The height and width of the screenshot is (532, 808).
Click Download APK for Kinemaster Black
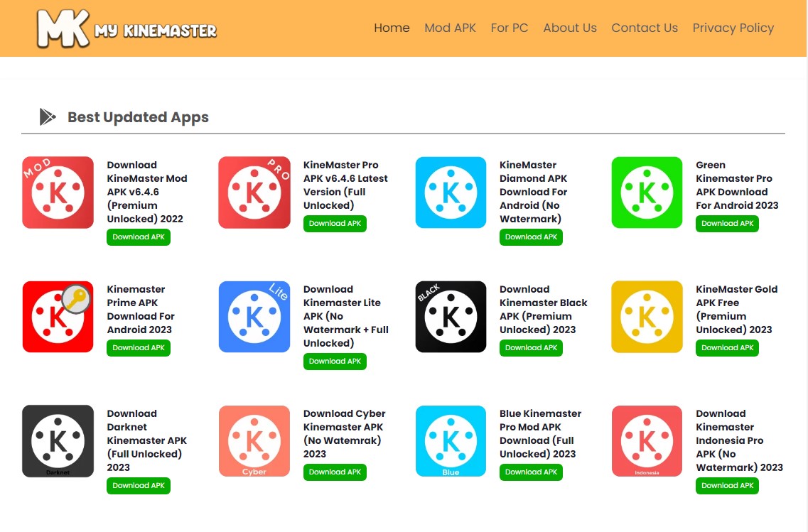(x=531, y=347)
